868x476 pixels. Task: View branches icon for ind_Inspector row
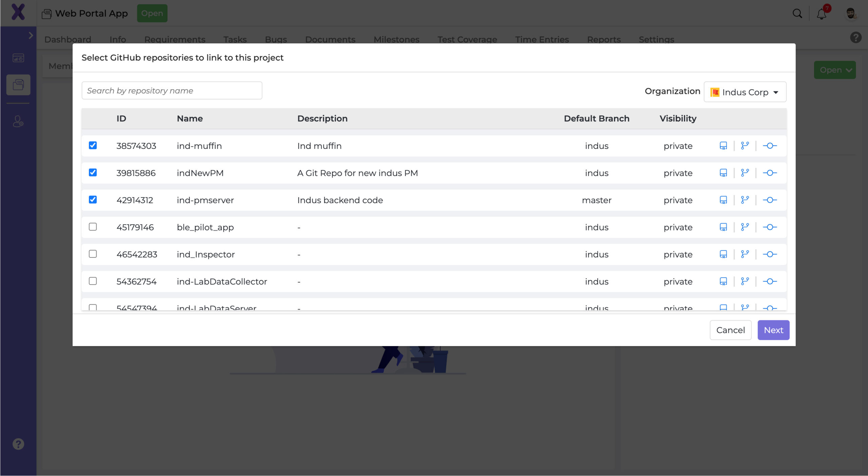click(745, 254)
